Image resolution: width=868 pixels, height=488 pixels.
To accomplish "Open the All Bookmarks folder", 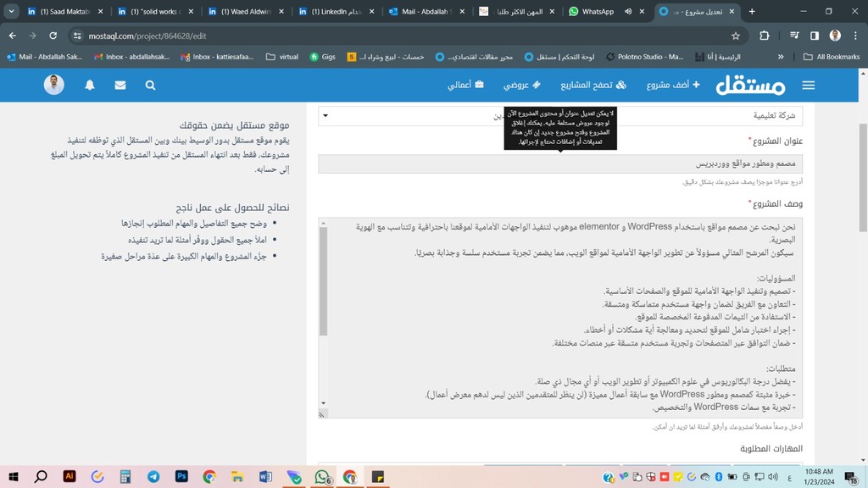I will (x=832, y=57).
